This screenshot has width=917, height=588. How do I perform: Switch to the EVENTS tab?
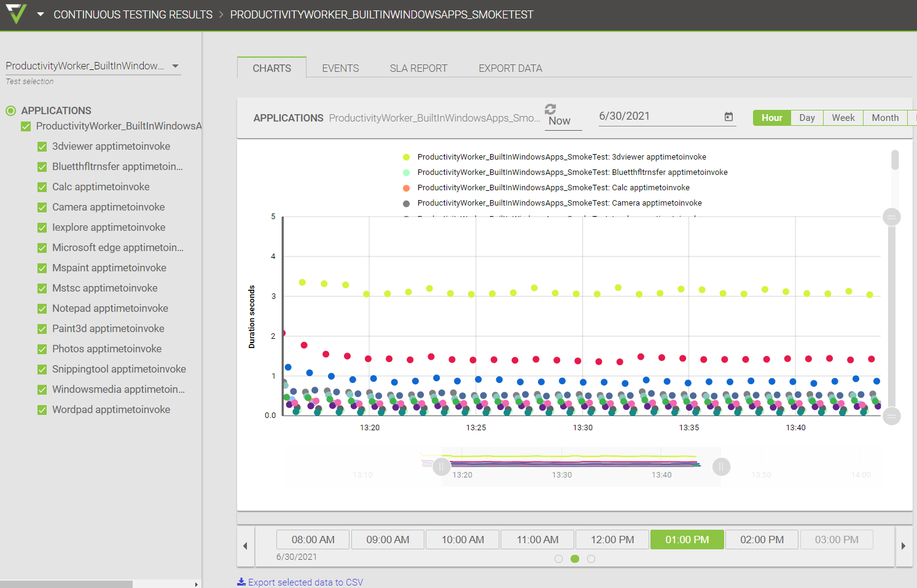(340, 68)
